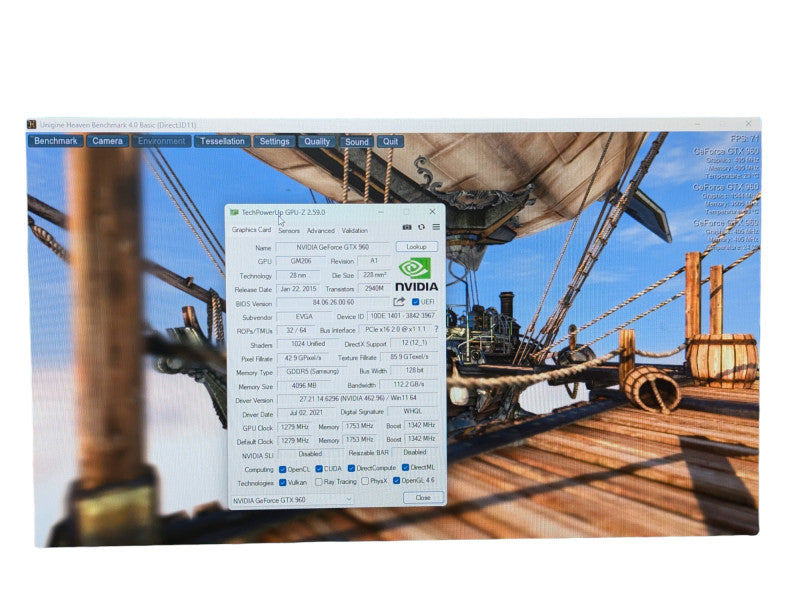
Task: Click the Close button in GPU-Z
Action: (x=423, y=497)
